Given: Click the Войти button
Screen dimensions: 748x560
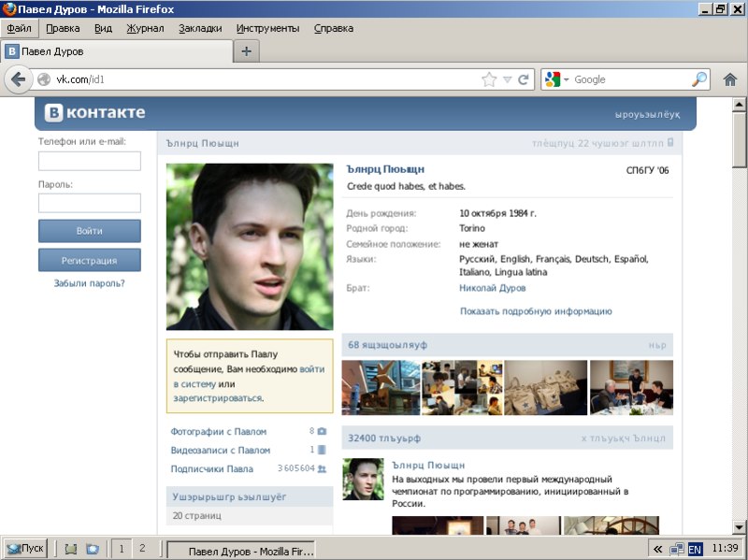Looking at the screenshot, I should coord(89,231).
